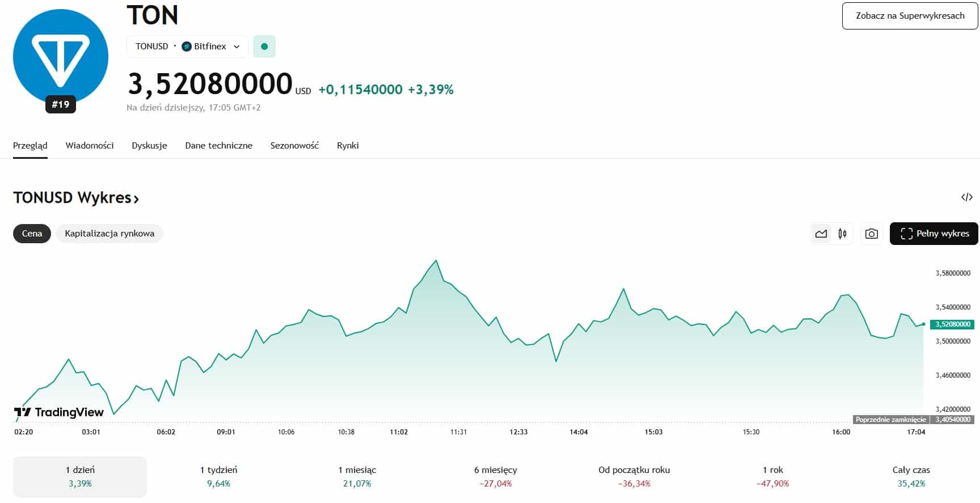This screenshot has height=503, width=980.
Task: Expand the TONUSD Wykres heading arrow
Action: click(x=136, y=198)
